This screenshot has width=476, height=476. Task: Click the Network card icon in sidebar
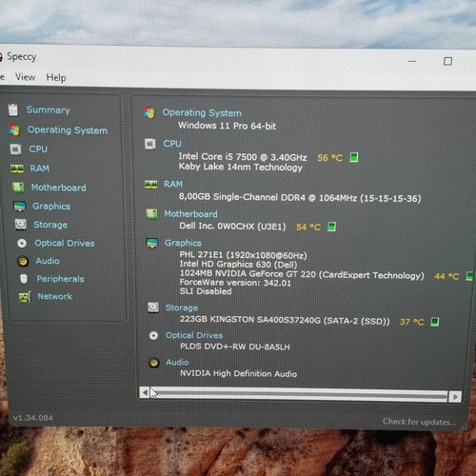pyautogui.click(x=25, y=297)
